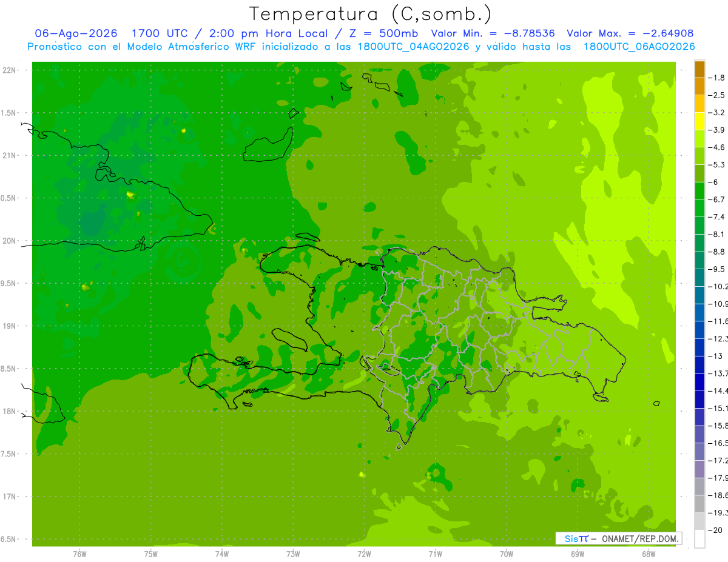Click the '-6.7' color scale label
The height and width of the screenshot is (562, 728).
[x=716, y=199]
